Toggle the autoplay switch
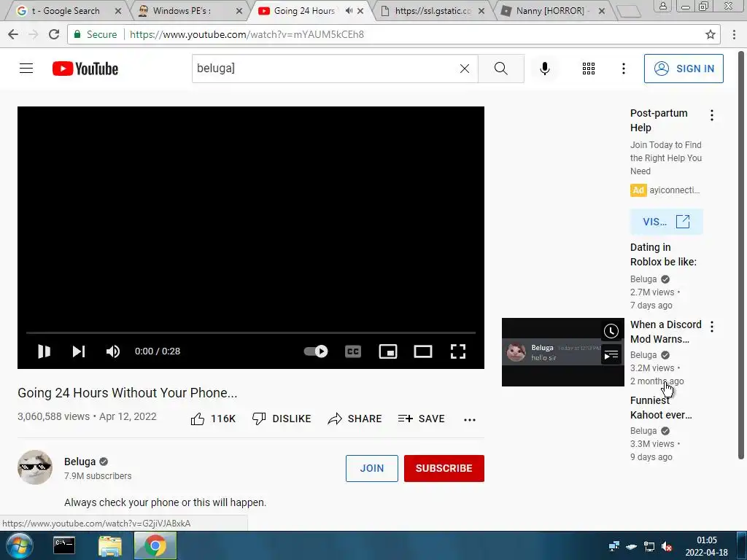 click(316, 351)
